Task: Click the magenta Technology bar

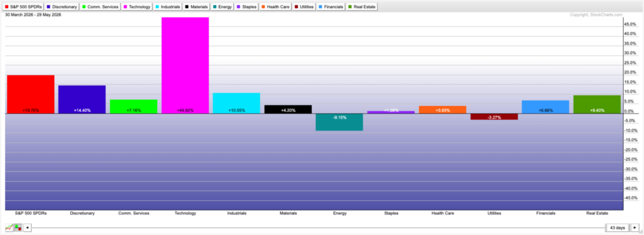Action: point(185,65)
